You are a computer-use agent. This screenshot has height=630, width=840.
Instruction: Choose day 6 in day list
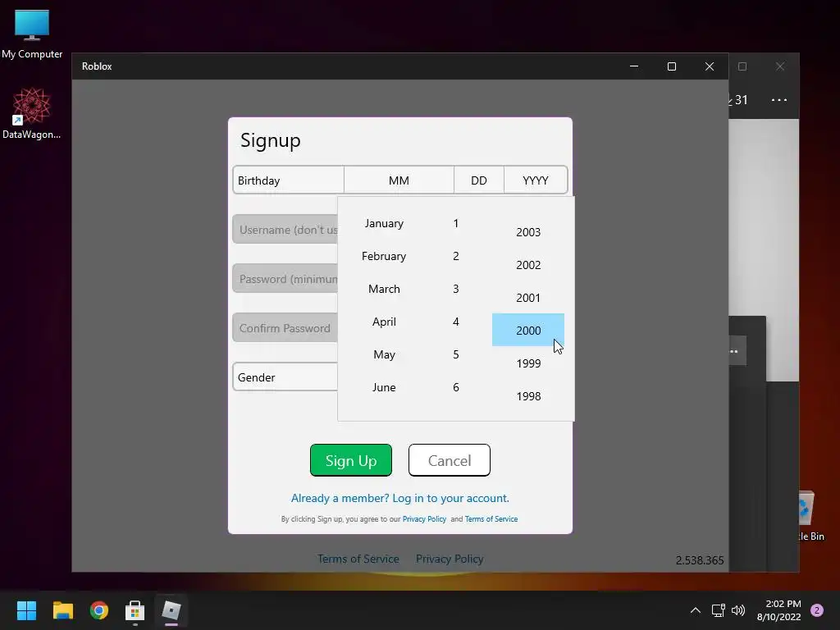point(456,387)
